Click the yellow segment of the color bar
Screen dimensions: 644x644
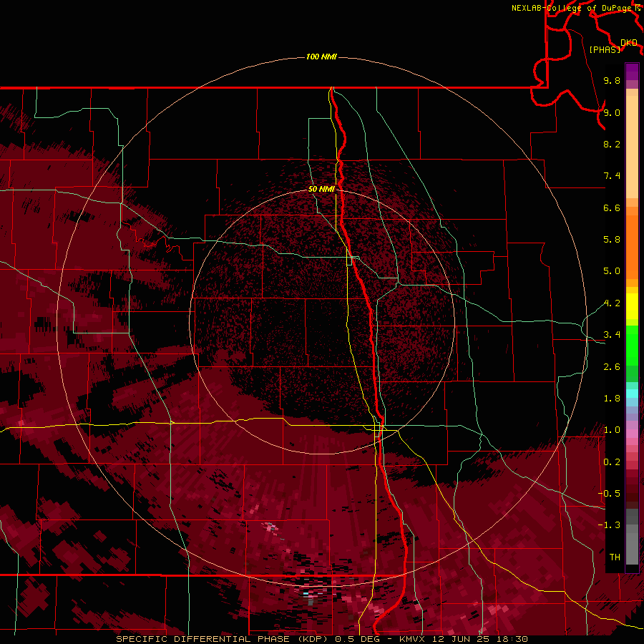(x=632, y=306)
